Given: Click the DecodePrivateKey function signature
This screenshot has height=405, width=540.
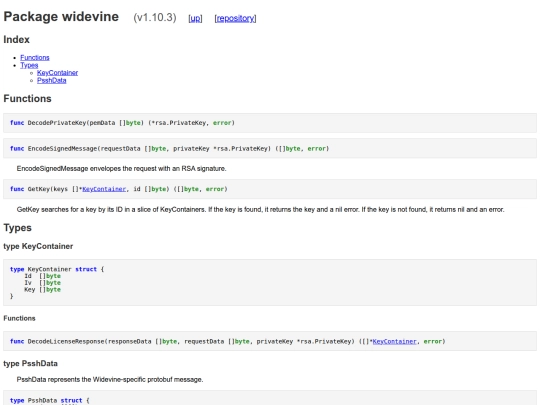Looking at the screenshot, I should click(122, 123).
